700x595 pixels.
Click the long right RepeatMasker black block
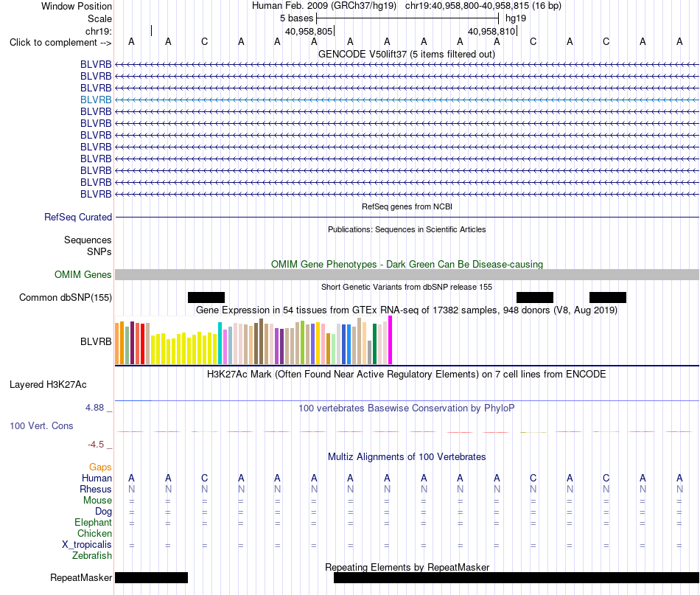tap(517, 577)
